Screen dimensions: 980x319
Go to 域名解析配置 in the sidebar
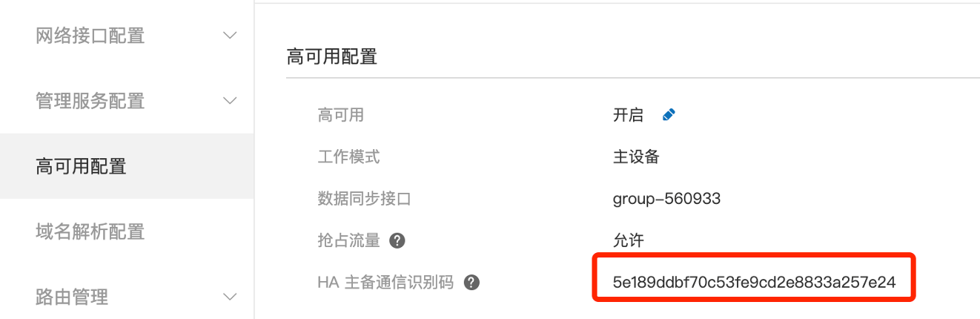(x=90, y=231)
